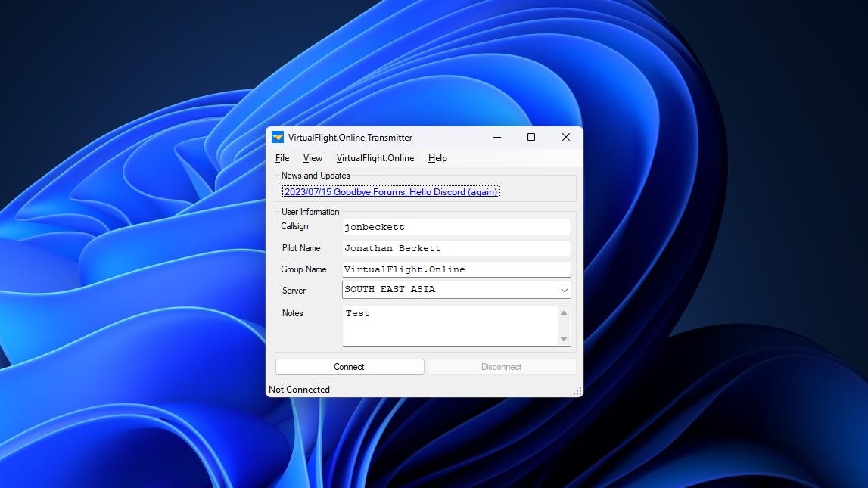This screenshot has height=488, width=868.
Task: Click the greyed-out Disconnect button
Action: [x=502, y=367]
